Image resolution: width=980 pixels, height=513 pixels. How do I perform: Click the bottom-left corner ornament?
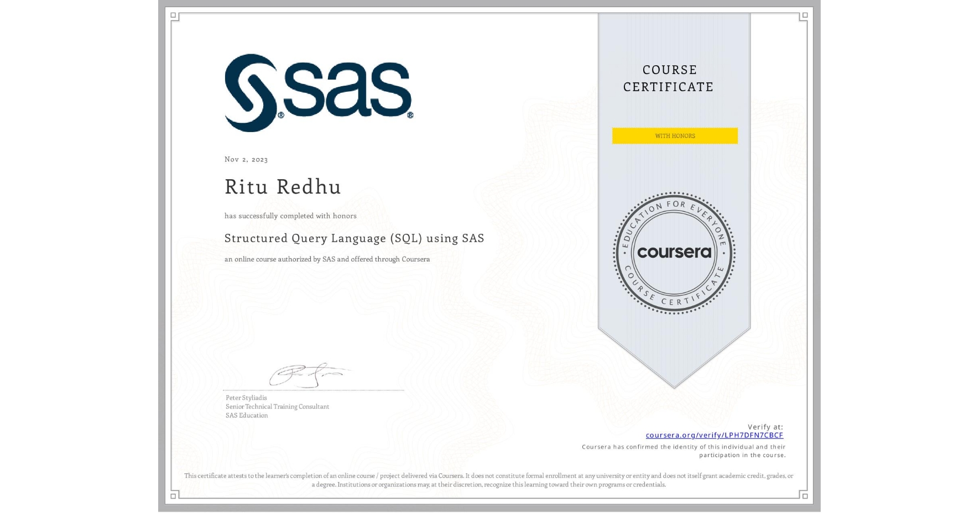(x=173, y=496)
